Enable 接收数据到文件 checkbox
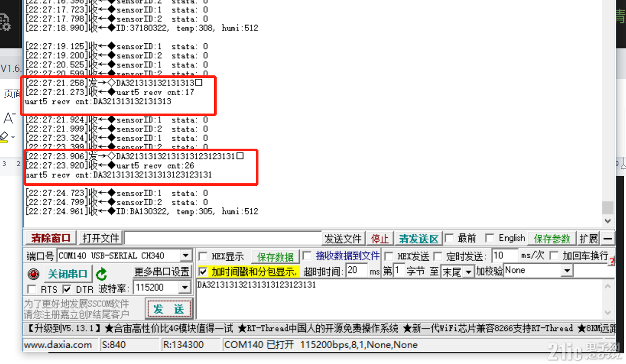Screen dimensions: 626x364 pos(307,256)
